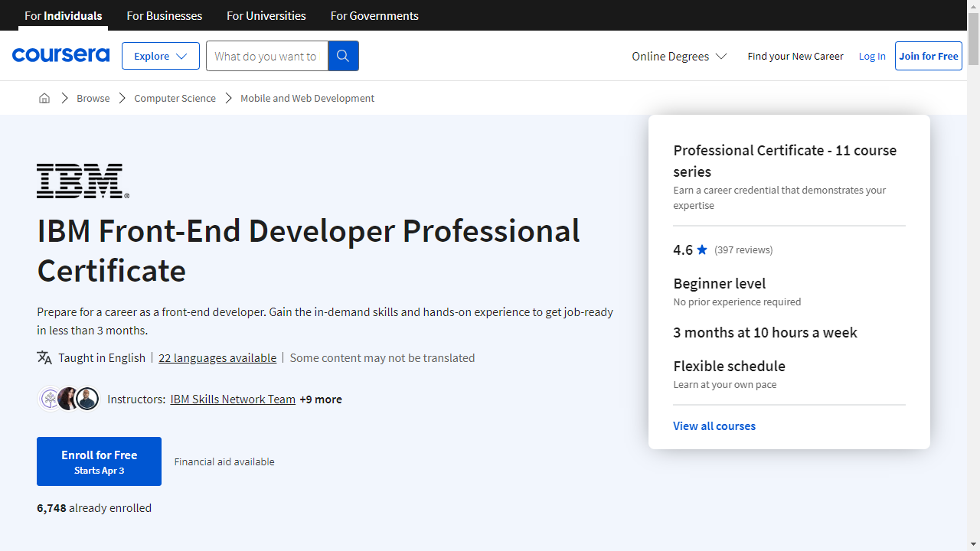980x551 pixels.
Task: Click the IBM logo
Action: coord(83,181)
